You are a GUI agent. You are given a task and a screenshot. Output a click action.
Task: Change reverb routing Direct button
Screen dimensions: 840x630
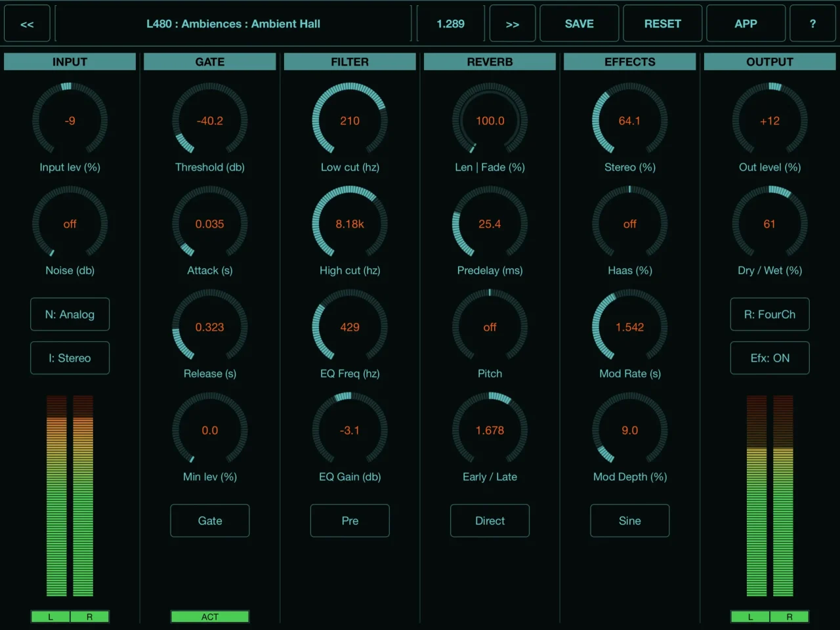tap(490, 520)
